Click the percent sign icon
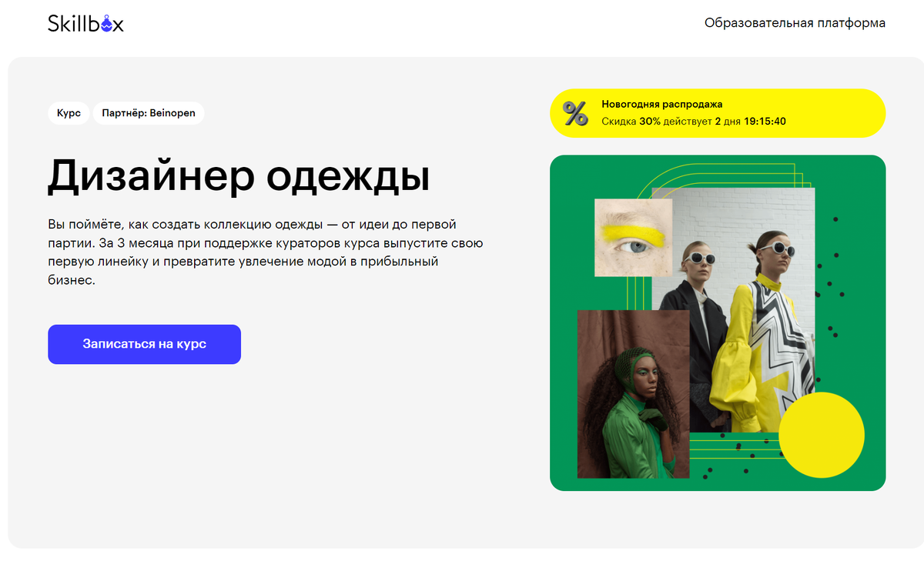 tap(575, 113)
